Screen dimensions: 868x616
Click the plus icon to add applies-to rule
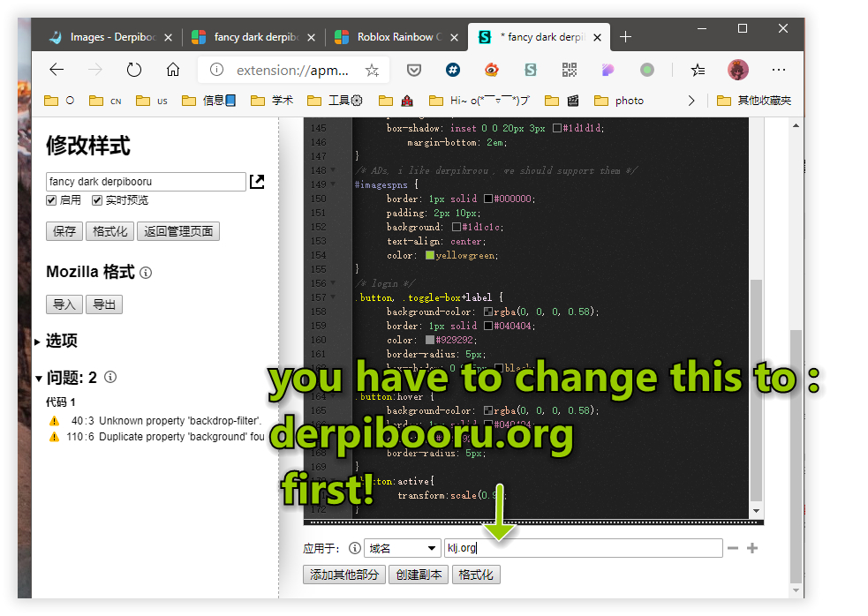[752, 548]
